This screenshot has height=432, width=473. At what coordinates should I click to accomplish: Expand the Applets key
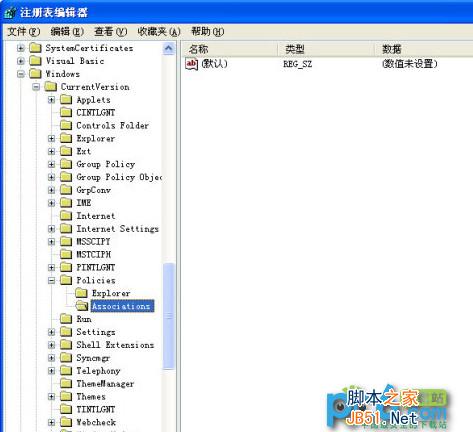coord(51,100)
